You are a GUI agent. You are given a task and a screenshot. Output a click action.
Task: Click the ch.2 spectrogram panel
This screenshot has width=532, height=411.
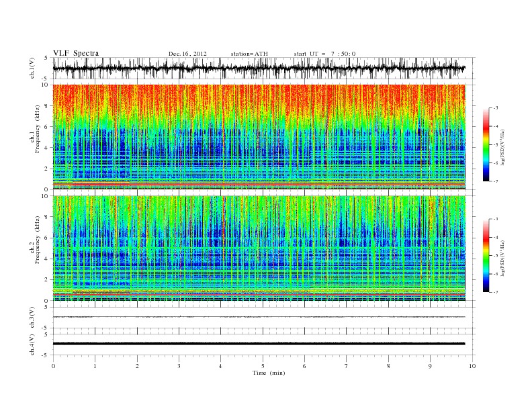(259, 248)
